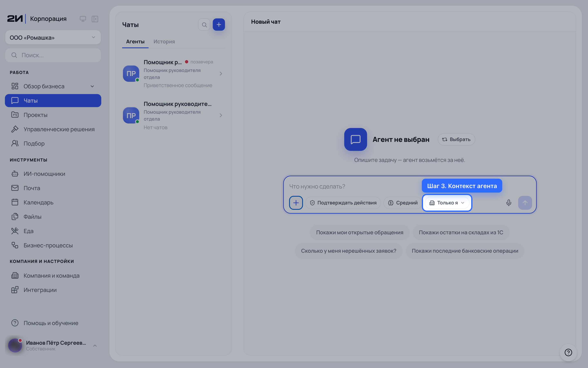Choose suggestion Сколько у меня нерешённых заявок?
The width and height of the screenshot is (588, 368).
(349, 251)
